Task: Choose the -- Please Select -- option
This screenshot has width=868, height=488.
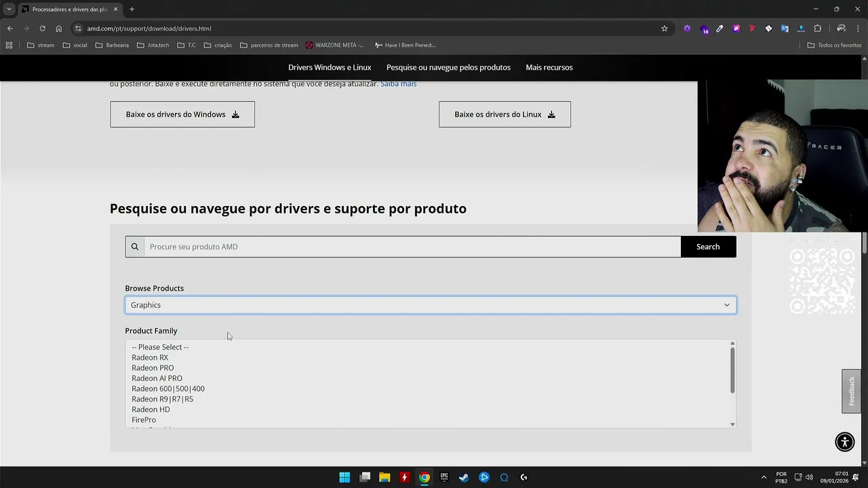Action: pyautogui.click(x=160, y=347)
